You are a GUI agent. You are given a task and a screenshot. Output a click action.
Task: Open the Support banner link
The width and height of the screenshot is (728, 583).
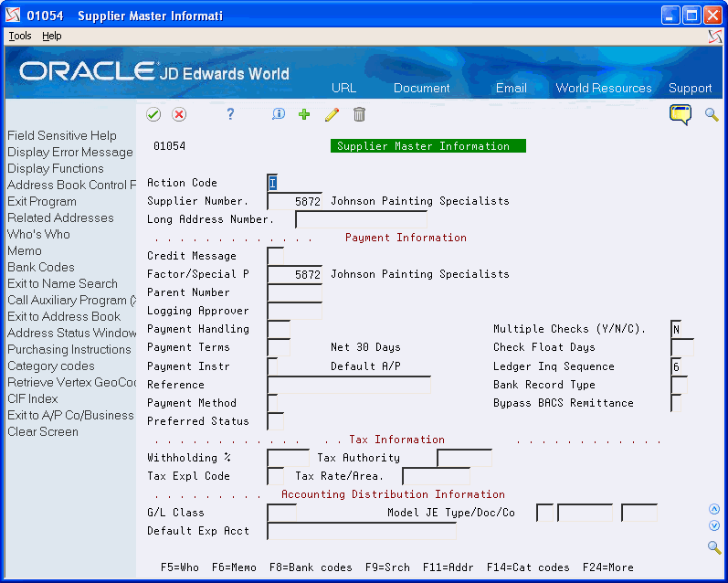point(690,89)
